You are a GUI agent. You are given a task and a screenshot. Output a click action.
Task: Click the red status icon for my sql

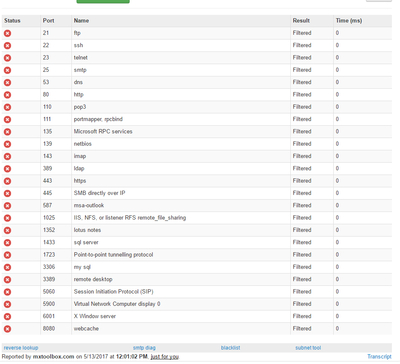pyautogui.click(x=7, y=268)
